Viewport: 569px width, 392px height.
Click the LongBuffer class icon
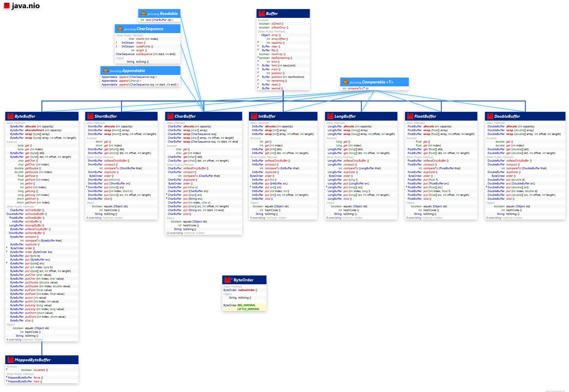click(330, 116)
